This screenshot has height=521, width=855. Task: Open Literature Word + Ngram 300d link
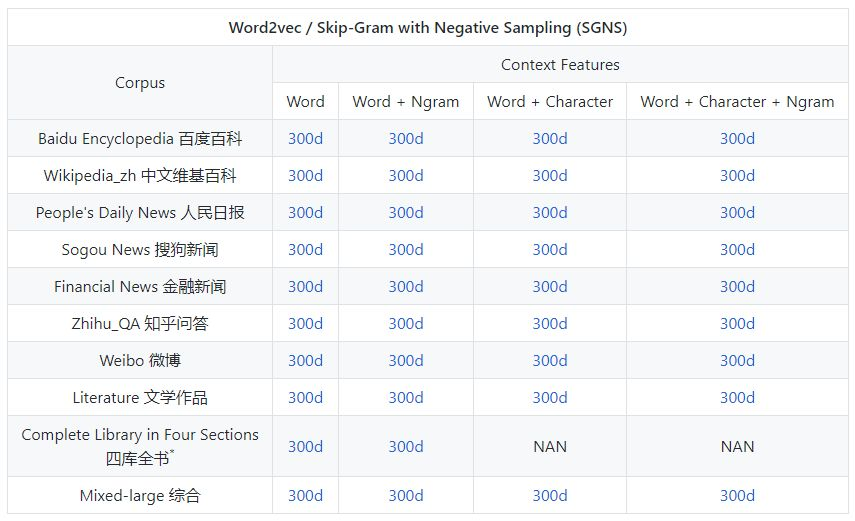(x=406, y=398)
